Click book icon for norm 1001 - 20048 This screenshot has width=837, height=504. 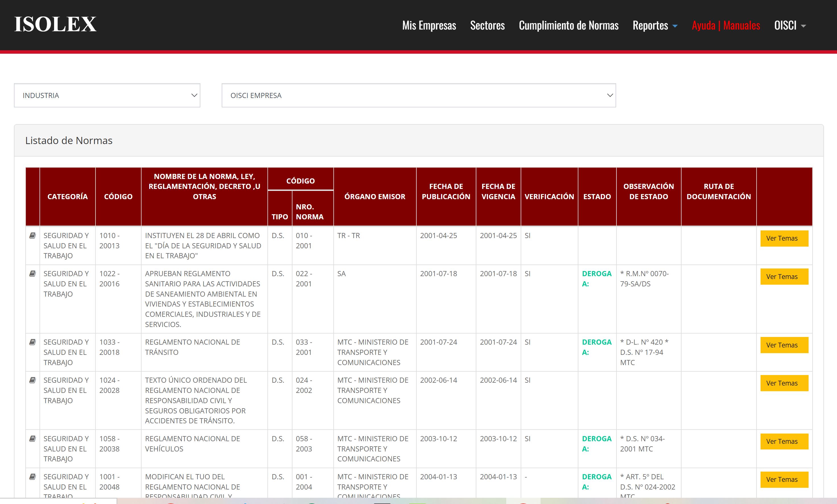pyautogui.click(x=33, y=476)
